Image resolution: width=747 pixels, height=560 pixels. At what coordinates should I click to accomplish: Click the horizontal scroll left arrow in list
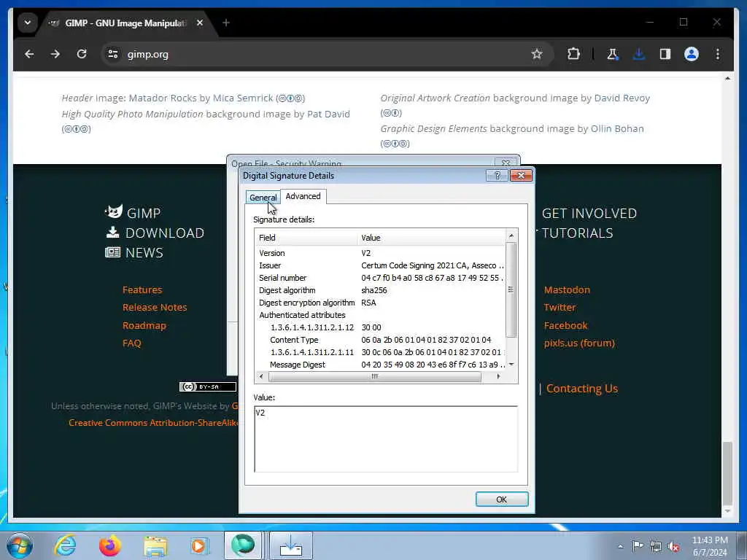pyautogui.click(x=261, y=376)
